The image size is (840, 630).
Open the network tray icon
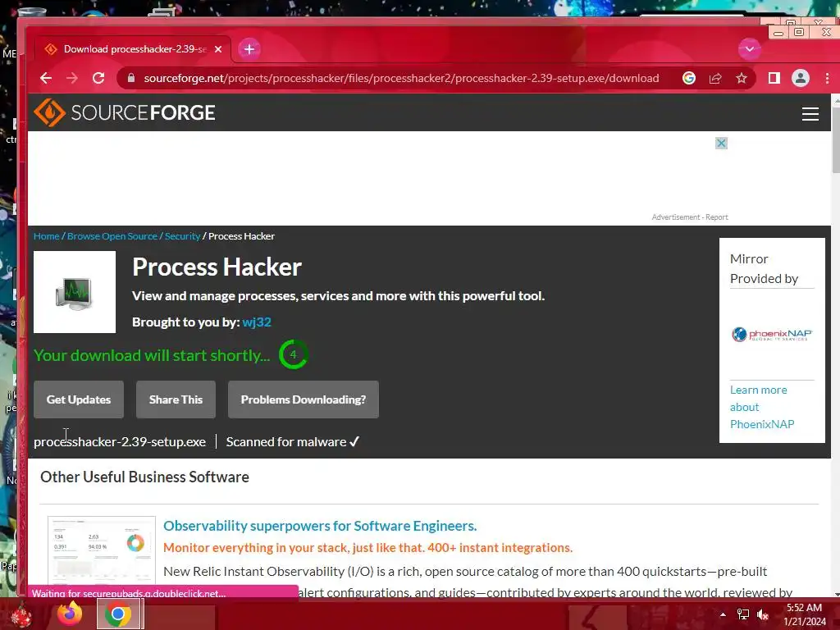coord(743,614)
